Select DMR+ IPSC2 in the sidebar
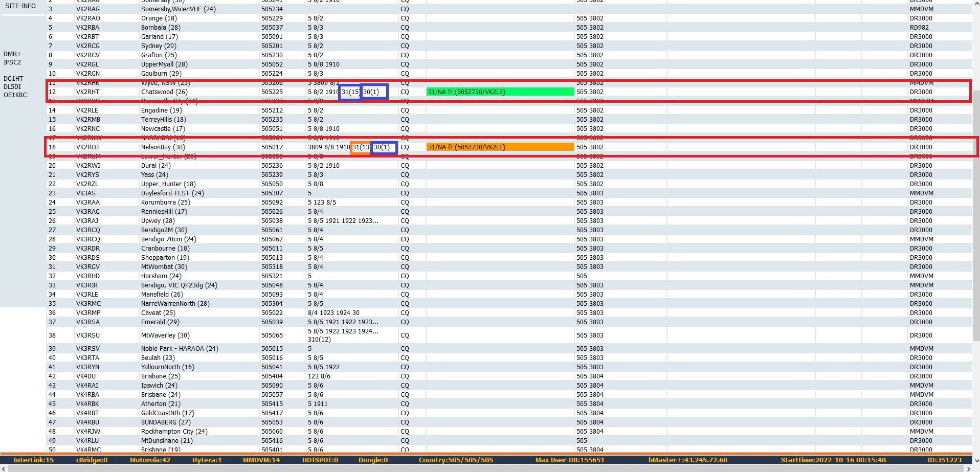The image size is (980, 472). click(12, 58)
